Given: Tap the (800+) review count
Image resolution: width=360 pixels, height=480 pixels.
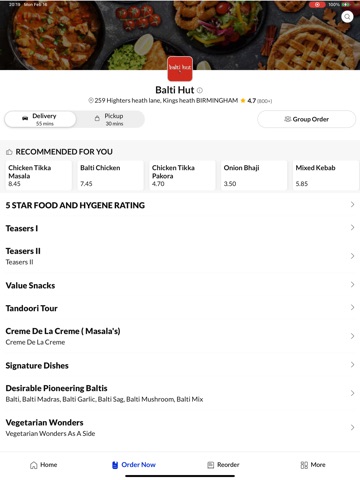Looking at the screenshot, I should [x=264, y=101].
